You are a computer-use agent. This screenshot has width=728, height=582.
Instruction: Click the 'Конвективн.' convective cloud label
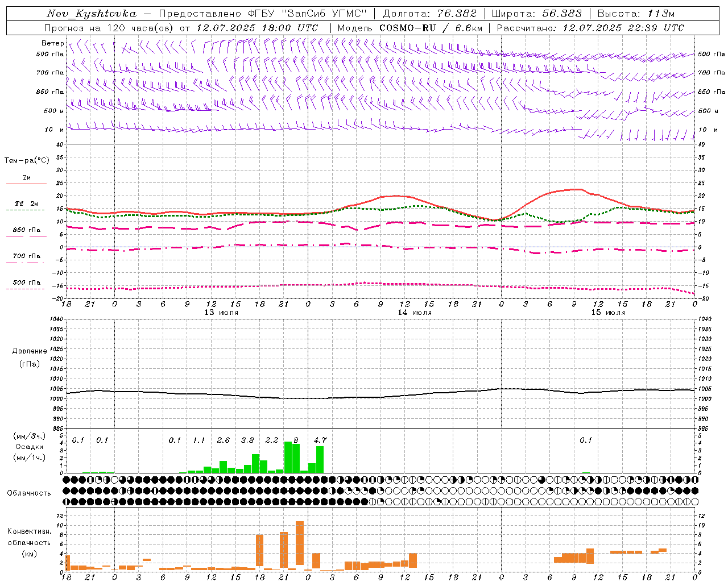pos(29,531)
